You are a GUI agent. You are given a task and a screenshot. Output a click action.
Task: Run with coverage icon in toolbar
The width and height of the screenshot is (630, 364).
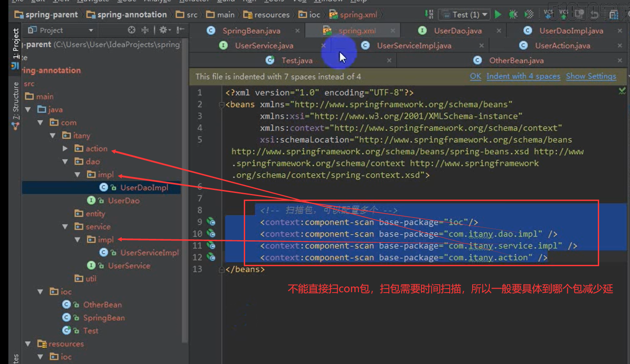click(x=529, y=15)
